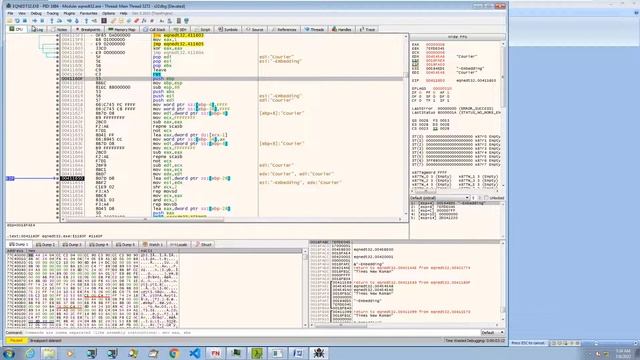Open the Options menu
The width and height of the screenshot is (640, 360).
tap(108, 13)
